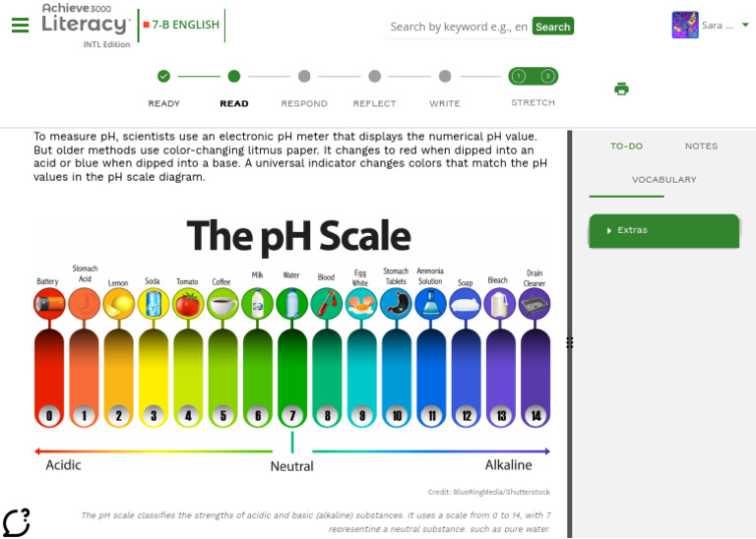
Task: Select the Reflect step circle
Action: click(375, 76)
